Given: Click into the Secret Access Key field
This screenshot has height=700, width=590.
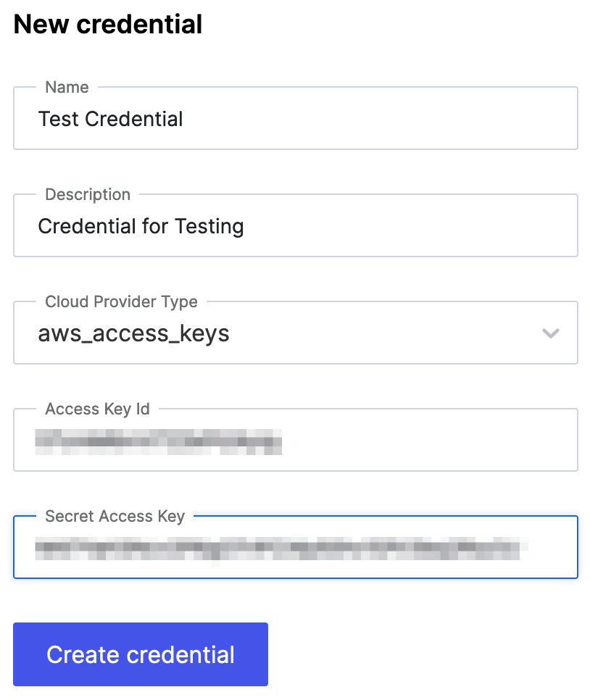Looking at the screenshot, I should pyautogui.click(x=295, y=548).
